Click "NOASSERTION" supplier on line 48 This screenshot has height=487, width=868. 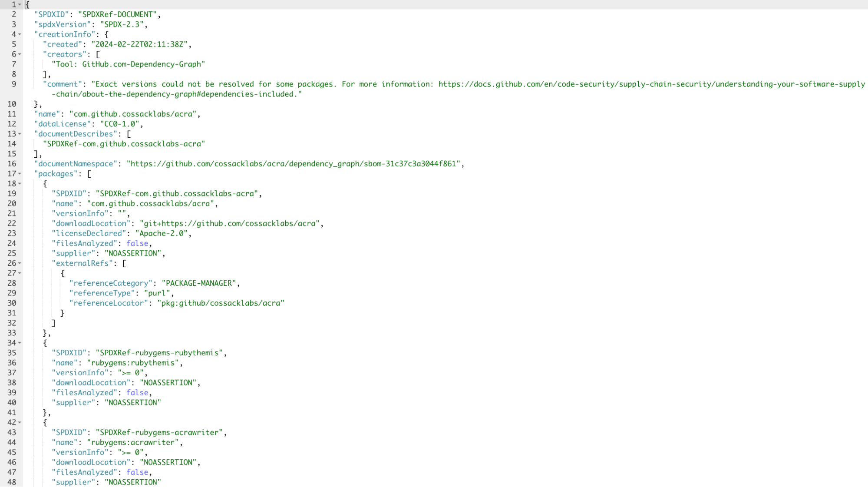point(132,482)
